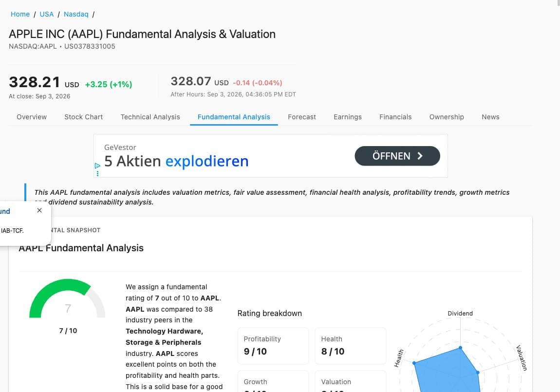Click the 7 / 10 rating gauge
This screenshot has height=392, width=560.
pos(68,299)
